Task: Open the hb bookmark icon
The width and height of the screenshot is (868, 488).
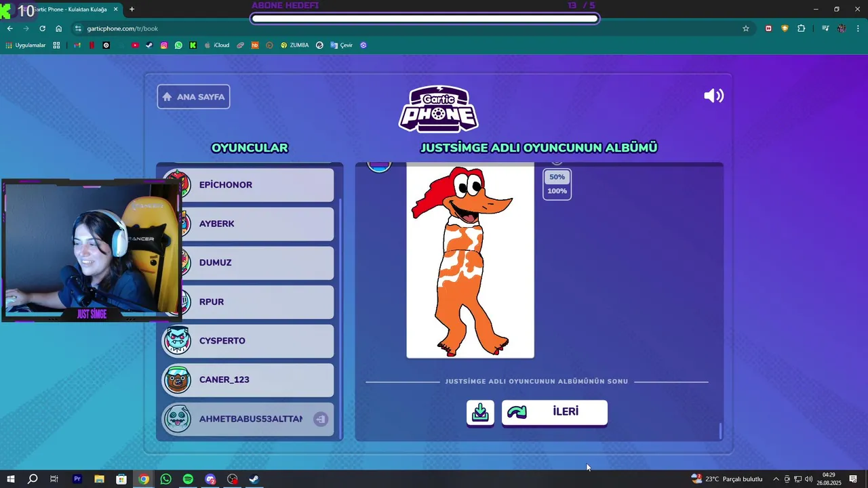Action: point(255,45)
